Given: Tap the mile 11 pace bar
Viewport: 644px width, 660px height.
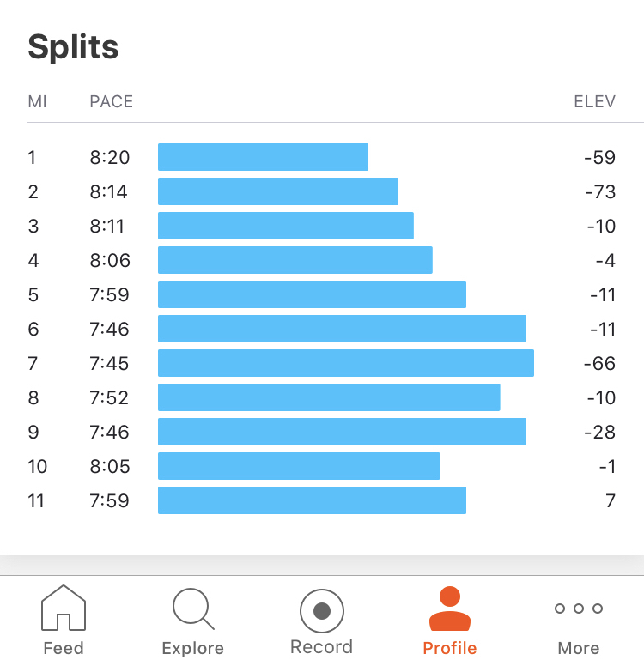Looking at the screenshot, I should tap(312, 500).
